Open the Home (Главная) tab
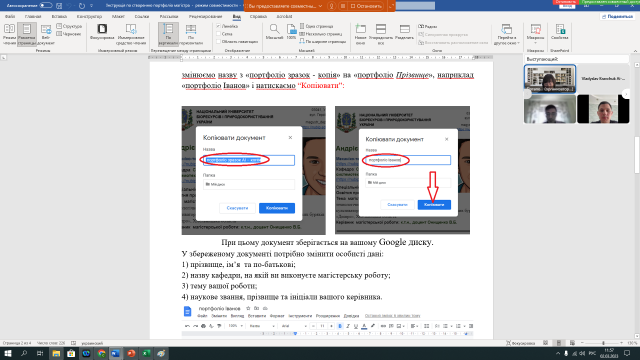This screenshot has width=640, height=360. tap(33, 16)
